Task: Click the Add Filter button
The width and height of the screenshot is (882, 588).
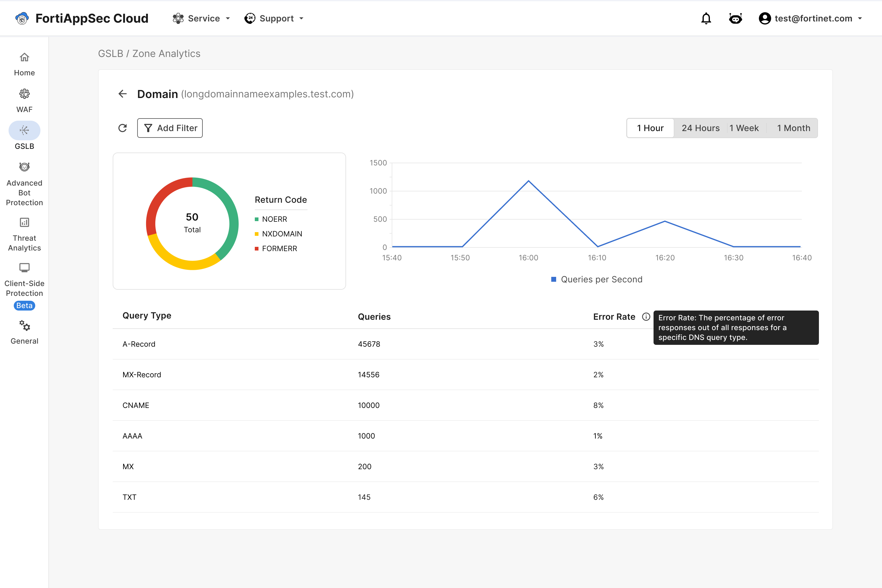Action: click(170, 128)
